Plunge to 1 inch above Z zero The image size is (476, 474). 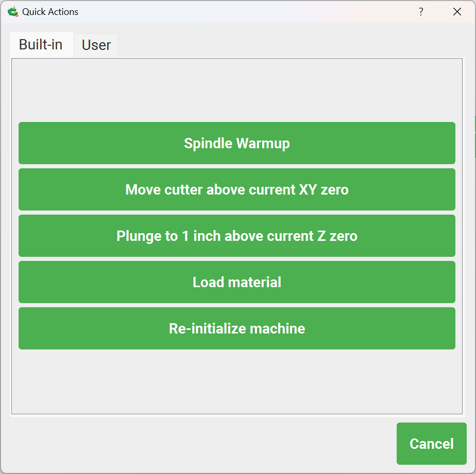tap(237, 236)
